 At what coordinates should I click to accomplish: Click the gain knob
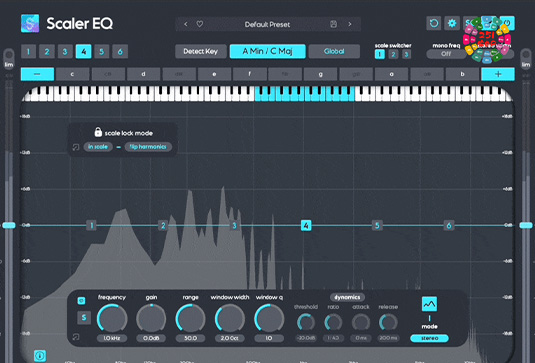point(151,318)
